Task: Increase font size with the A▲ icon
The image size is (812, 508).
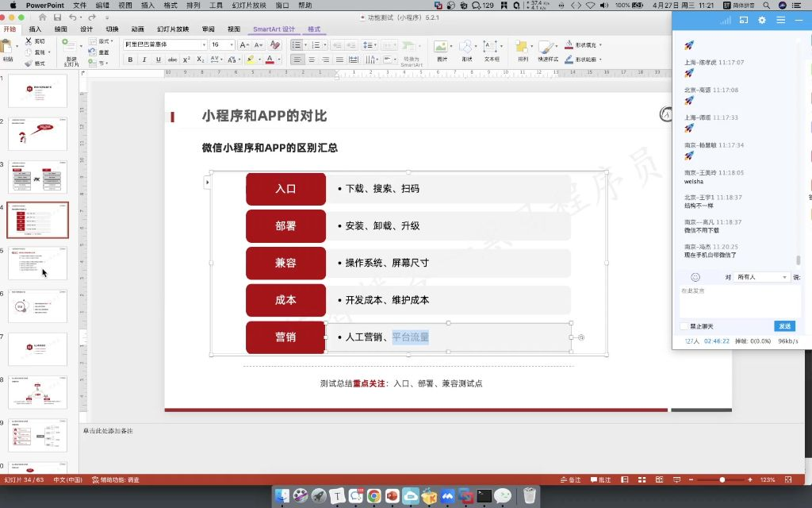Action: (x=244, y=45)
